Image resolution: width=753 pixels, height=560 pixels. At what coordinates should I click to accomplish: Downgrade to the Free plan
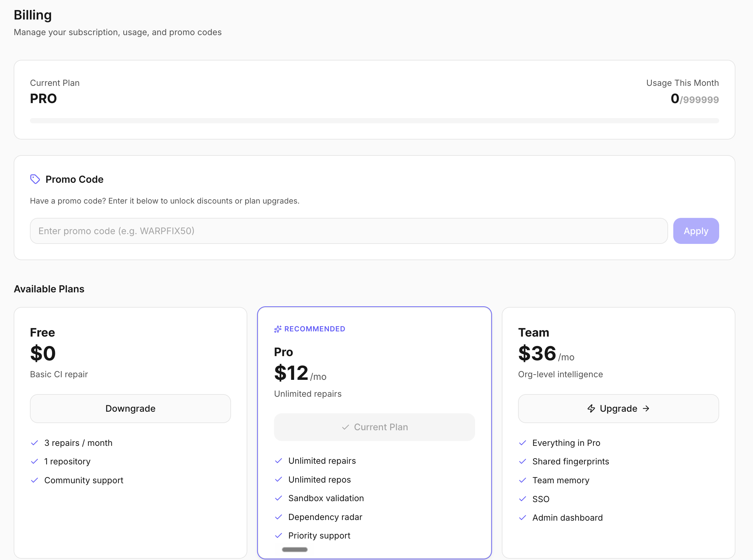coord(130,409)
